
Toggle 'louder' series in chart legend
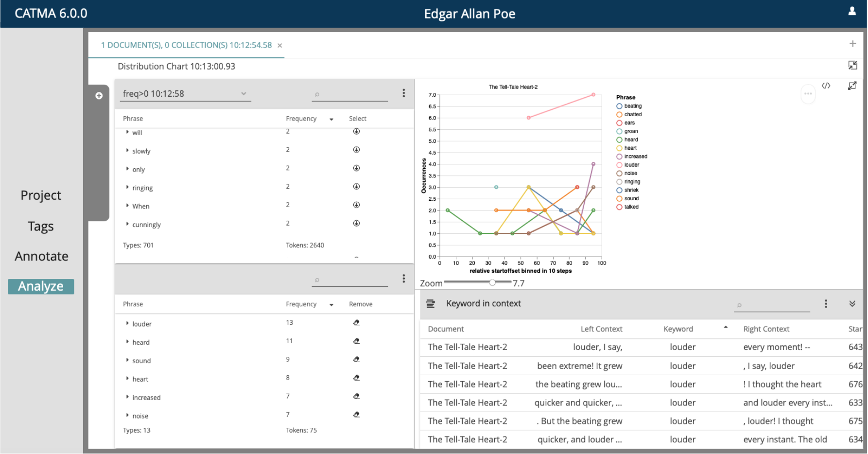619,165
